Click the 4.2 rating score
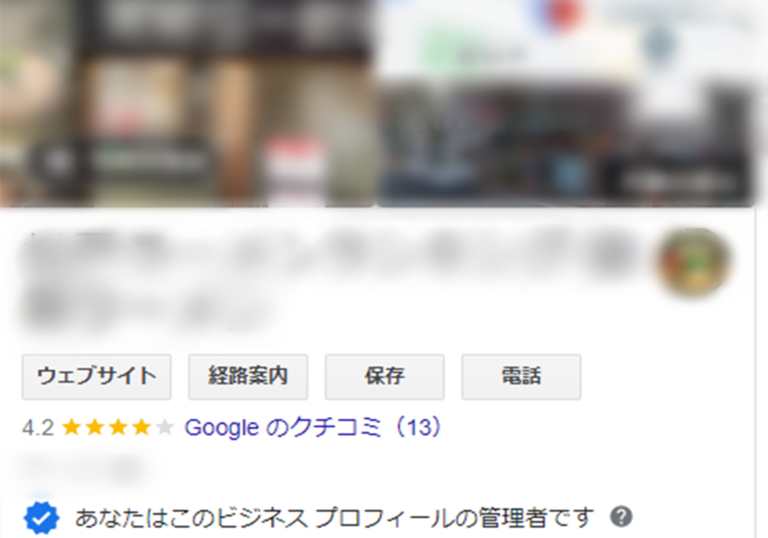The height and width of the screenshot is (538, 768). tap(38, 428)
